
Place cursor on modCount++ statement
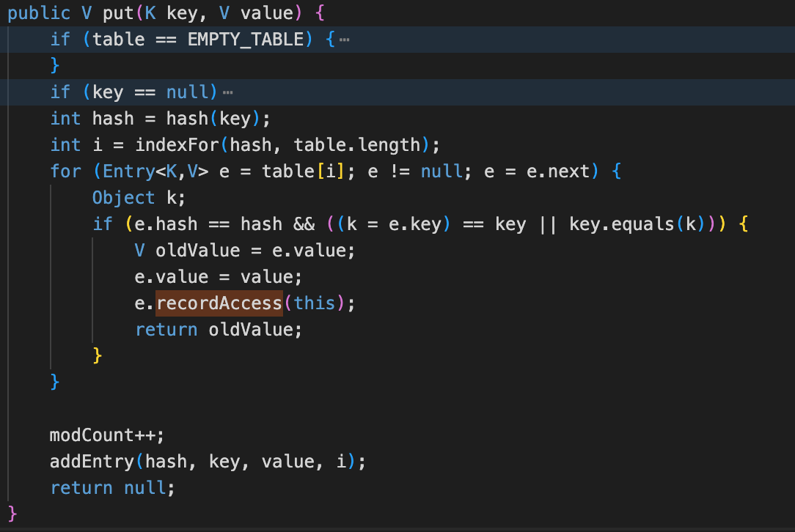pos(106,435)
